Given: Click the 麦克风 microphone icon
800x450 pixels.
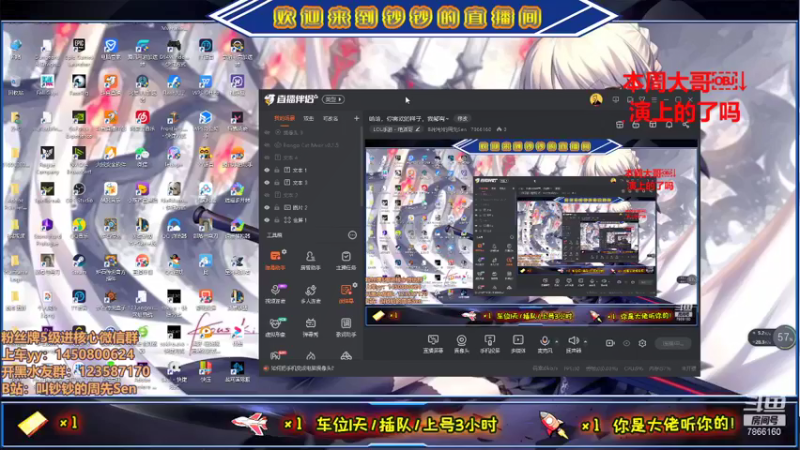Looking at the screenshot, I should click(544, 341).
